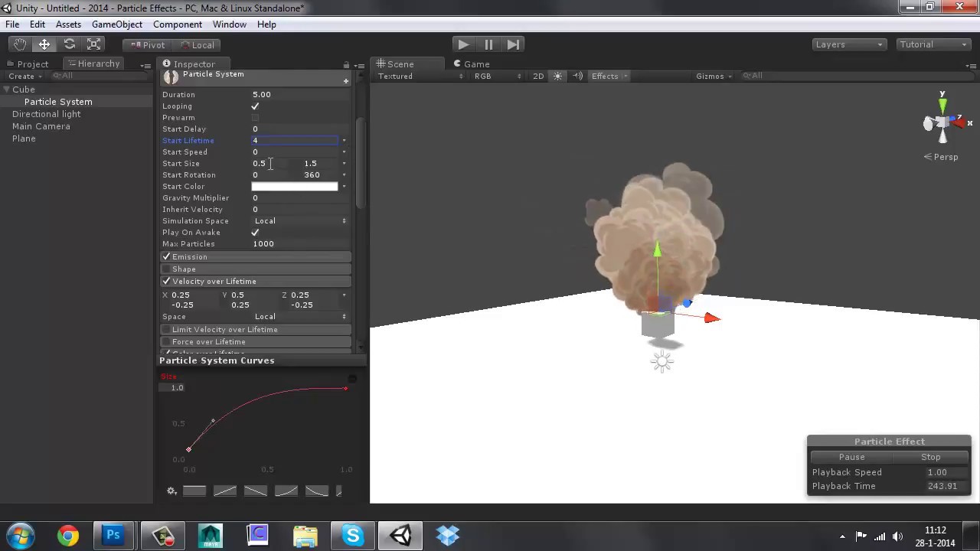Click the Pause playback button
Image resolution: width=980 pixels, height=551 pixels.
point(488,44)
